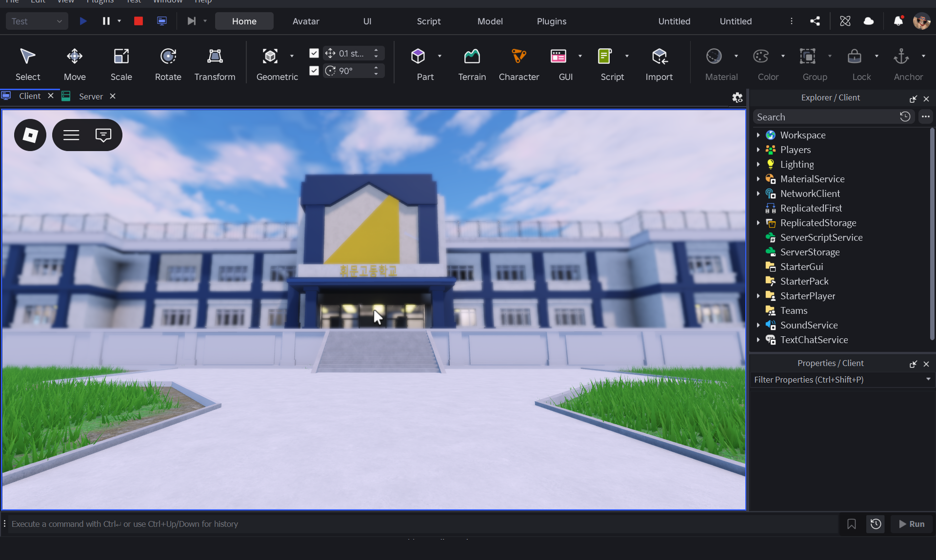936x560 pixels.
Task: Bookmark the command bar entry
Action: tap(852, 524)
